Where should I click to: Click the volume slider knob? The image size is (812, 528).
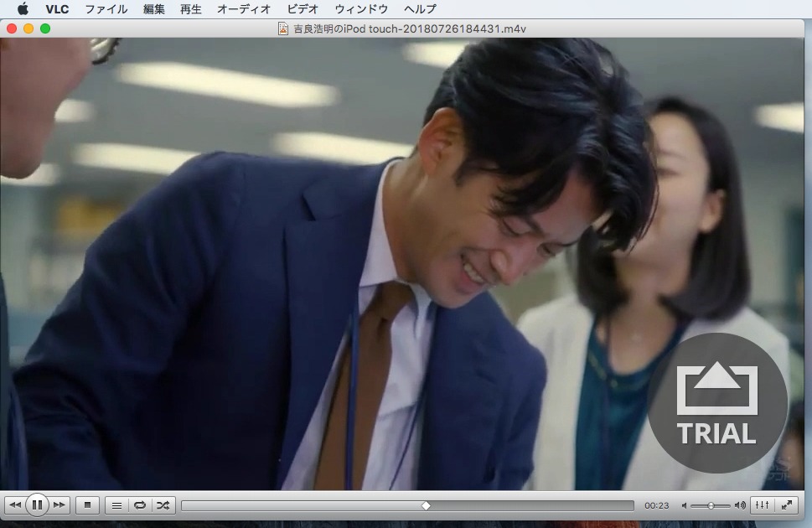[711, 505]
